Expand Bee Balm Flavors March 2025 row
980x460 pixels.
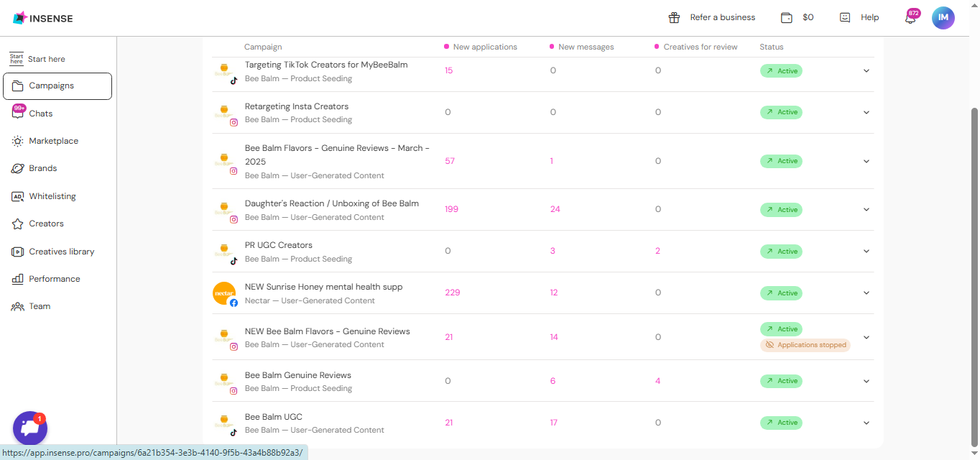[866, 161]
